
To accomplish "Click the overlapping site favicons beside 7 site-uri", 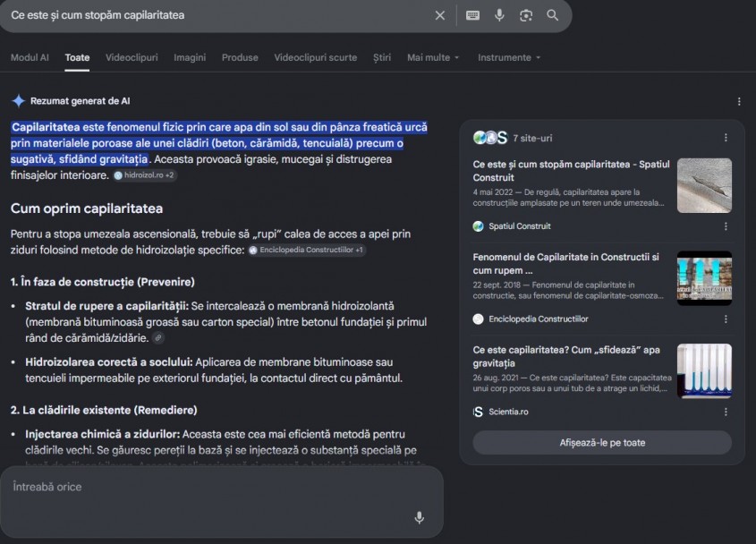I will click(490, 138).
